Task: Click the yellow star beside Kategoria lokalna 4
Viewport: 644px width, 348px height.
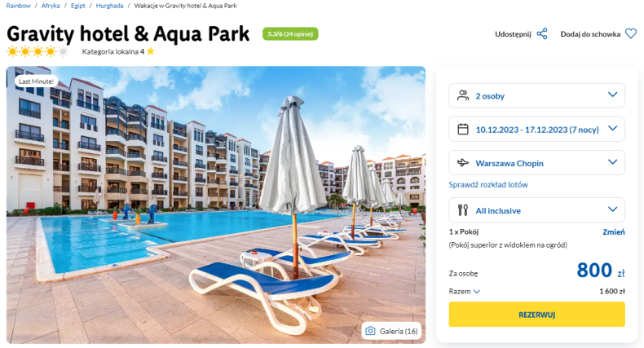Action: point(151,51)
